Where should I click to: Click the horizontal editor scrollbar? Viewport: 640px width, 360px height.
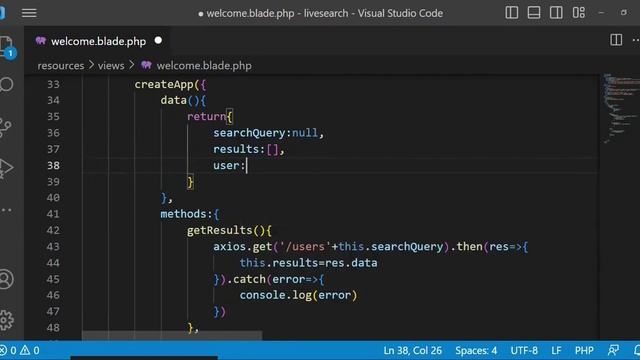tap(172, 336)
